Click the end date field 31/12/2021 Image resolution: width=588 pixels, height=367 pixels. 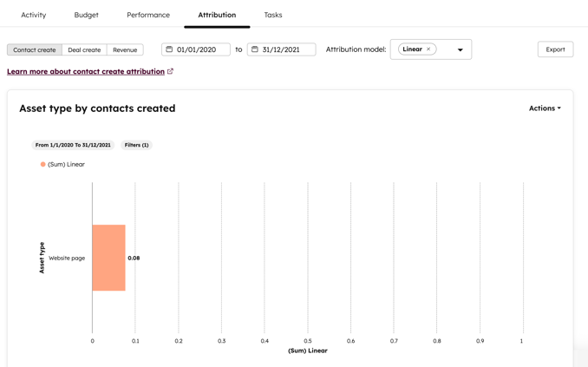click(x=287, y=49)
